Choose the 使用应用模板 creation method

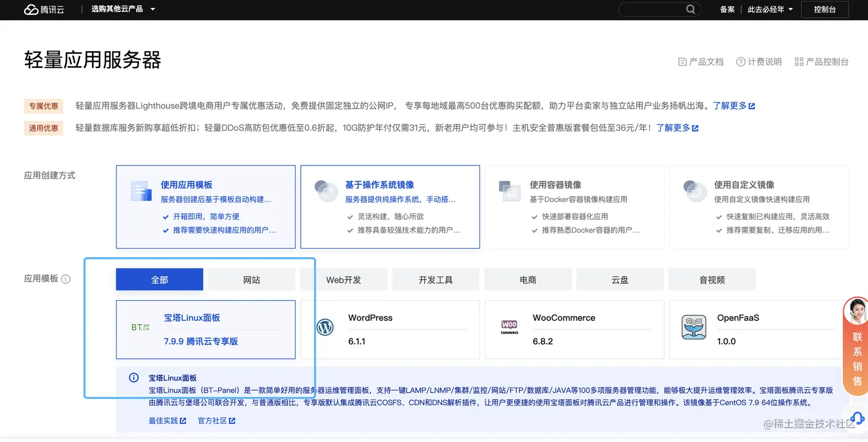(206, 207)
